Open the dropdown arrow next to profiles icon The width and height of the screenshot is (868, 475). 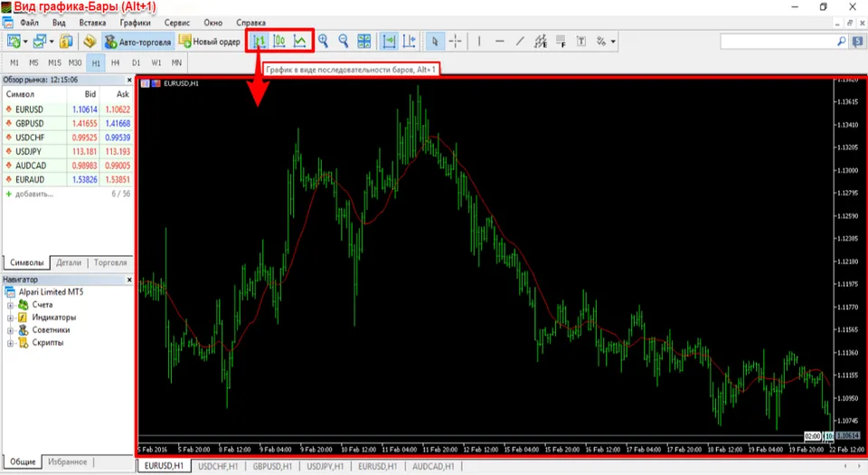tap(52, 43)
